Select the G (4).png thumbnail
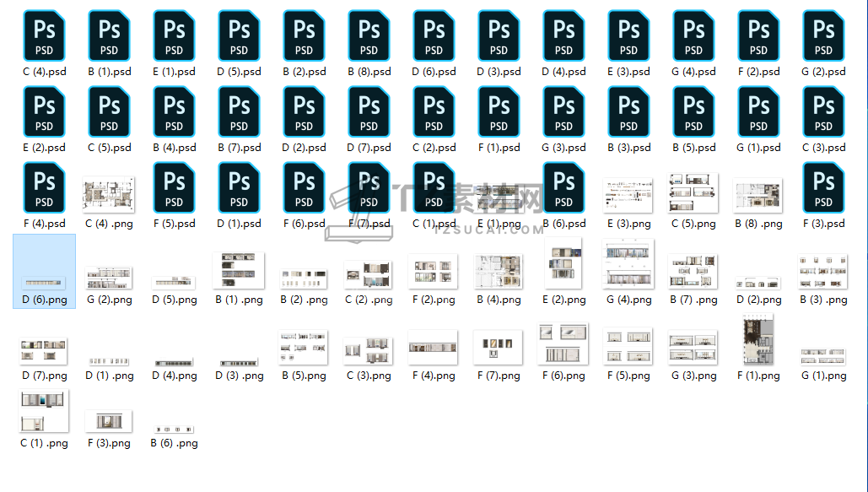Image resolution: width=868 pixels, height=492 pixels. pyautogui.click(x=628, y=264)
